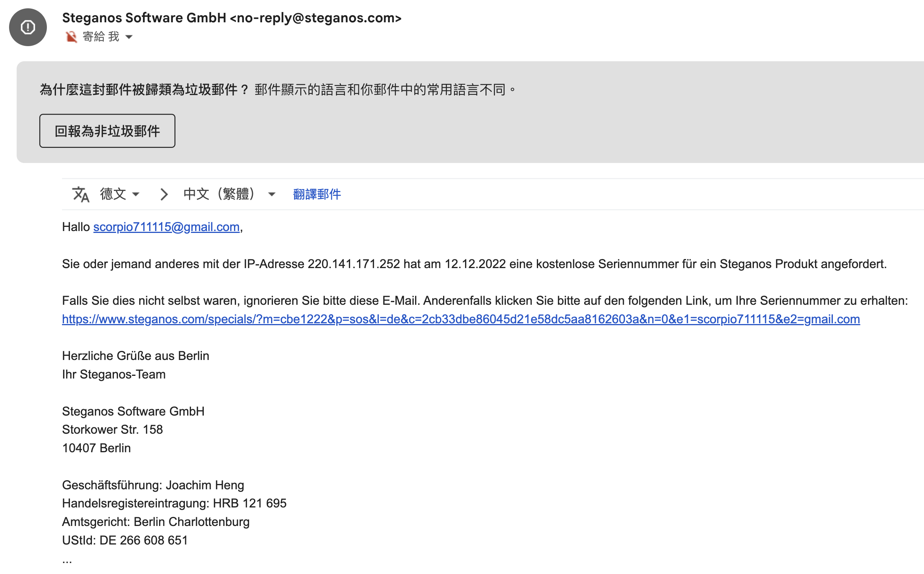Click the spam warning sender avatar icon
Viewport: 924px width, 574px height.
tap(28, 27)
